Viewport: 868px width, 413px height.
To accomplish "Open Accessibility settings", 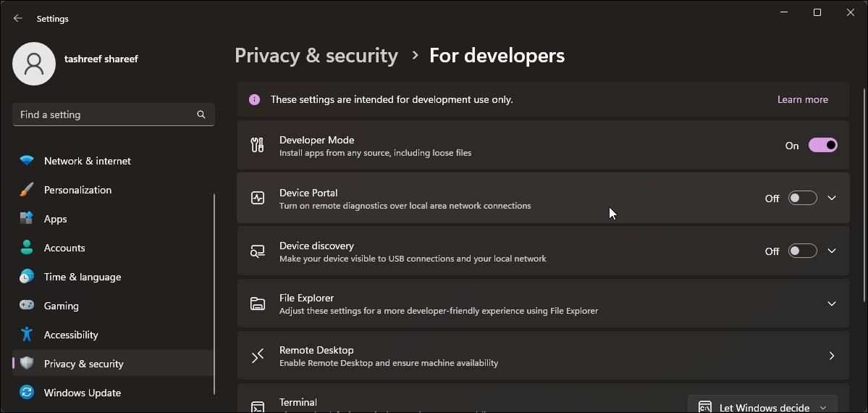I will click(113, 335).
